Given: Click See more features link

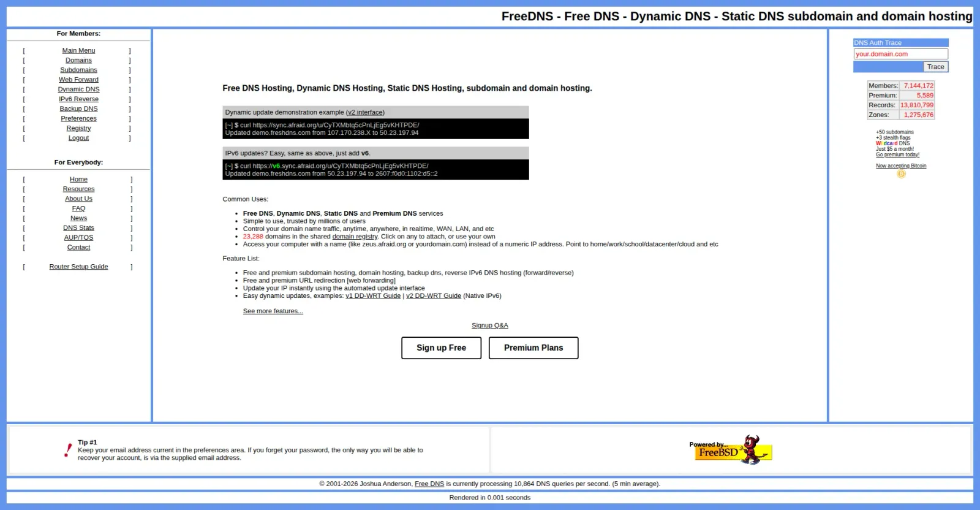Looking at the screenshot, I should [x=273, y=311].
